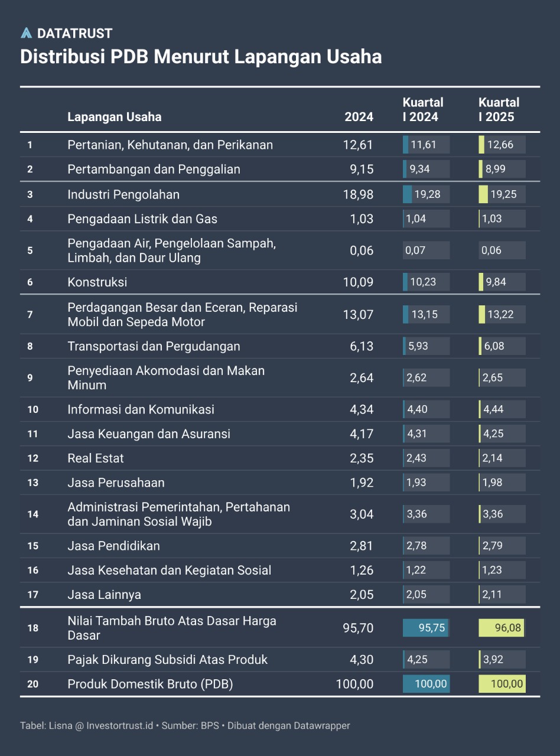560x756 pixels.
Task: Click the Lapangan Usaha column header
Action: tap(114, 116)
